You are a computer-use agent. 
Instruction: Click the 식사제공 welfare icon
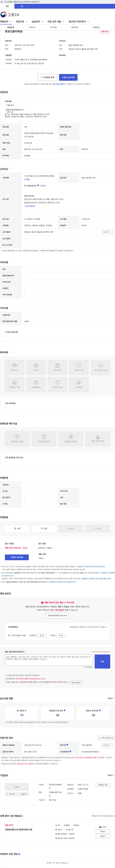pos(79,385)
